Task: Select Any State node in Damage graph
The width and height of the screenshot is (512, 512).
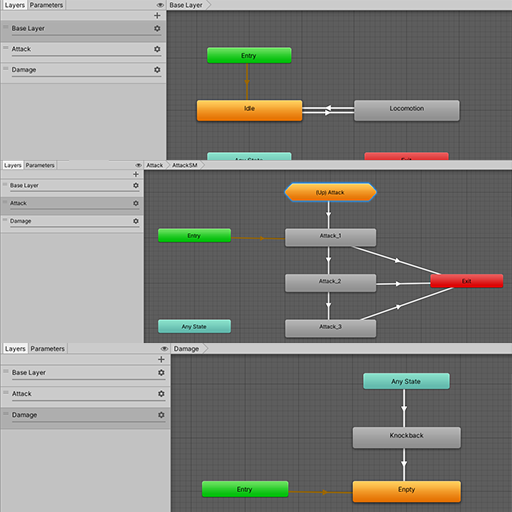Action: pyautogui.click(x=406, y=381)
